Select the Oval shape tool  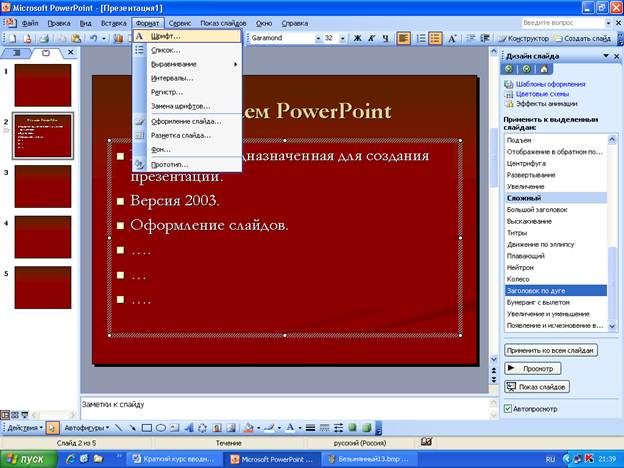161,428
